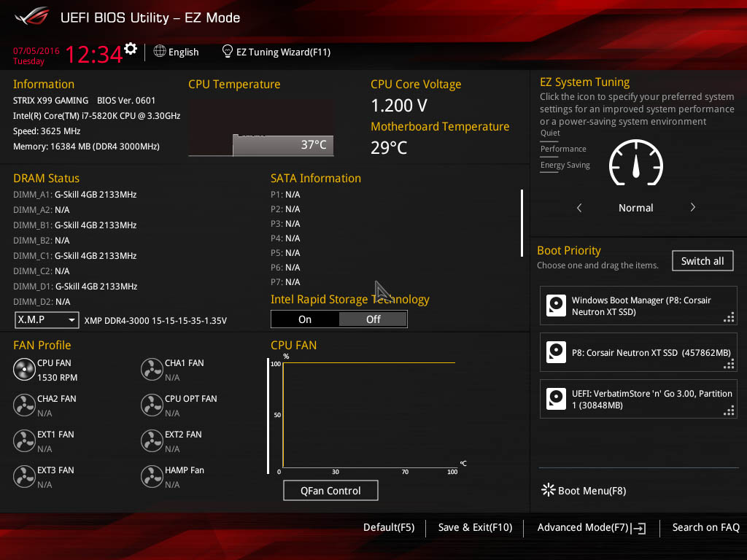The height and width of the screenshot is (560, 747).
Task: Select the HAMP Fan icon
Action: click(152, 476)
